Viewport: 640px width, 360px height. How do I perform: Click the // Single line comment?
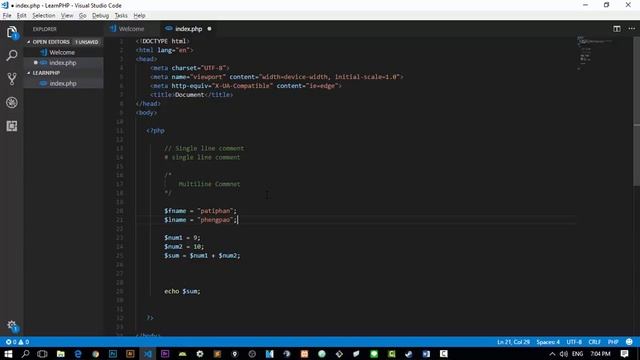204,148
